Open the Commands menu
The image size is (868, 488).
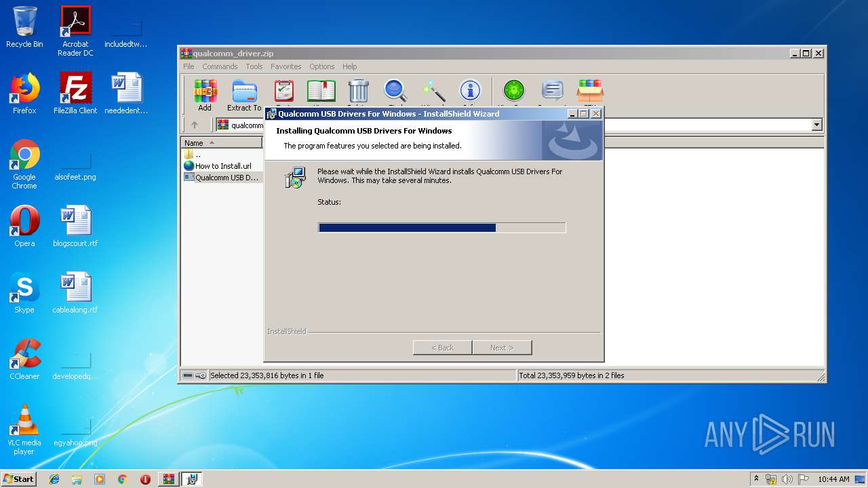click(x=220, y=66)
